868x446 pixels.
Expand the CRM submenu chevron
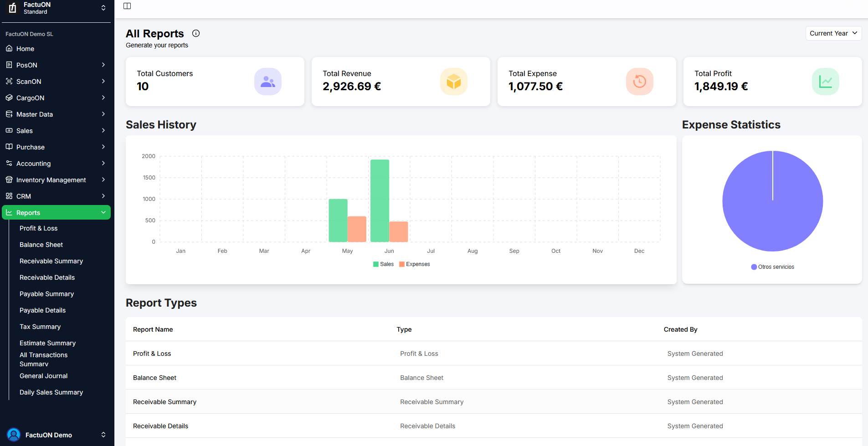103,196
